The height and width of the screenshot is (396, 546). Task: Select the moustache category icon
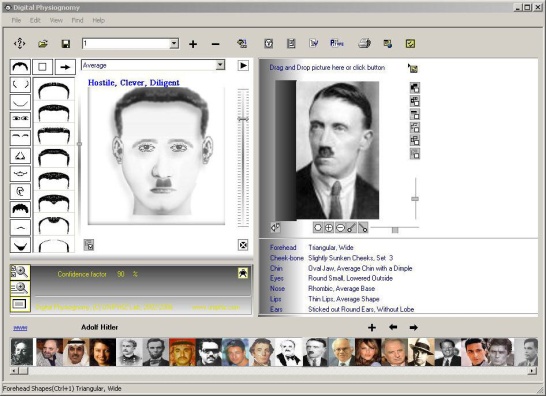[20, 227]
